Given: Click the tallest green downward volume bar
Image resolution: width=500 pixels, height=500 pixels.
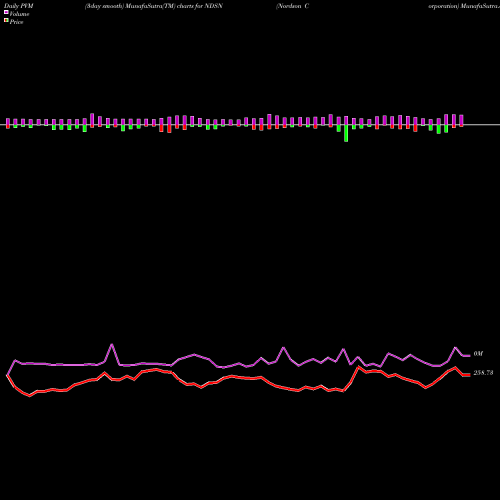Looking at the screenshot, I should pos(346,133).
